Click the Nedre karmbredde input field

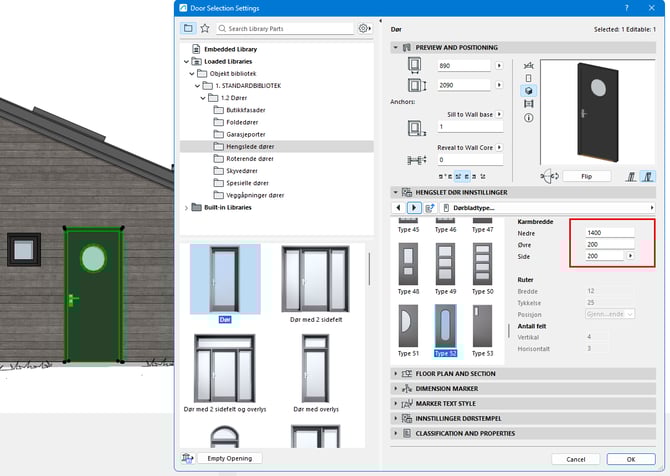pos(609,232)
